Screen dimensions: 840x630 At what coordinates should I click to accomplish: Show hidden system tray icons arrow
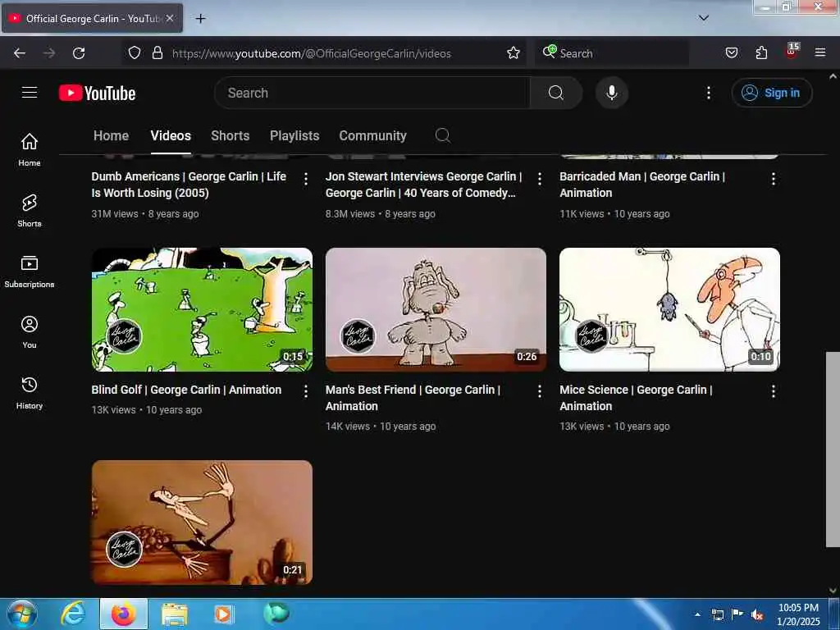pyautogui.click(x=697, y=614)
